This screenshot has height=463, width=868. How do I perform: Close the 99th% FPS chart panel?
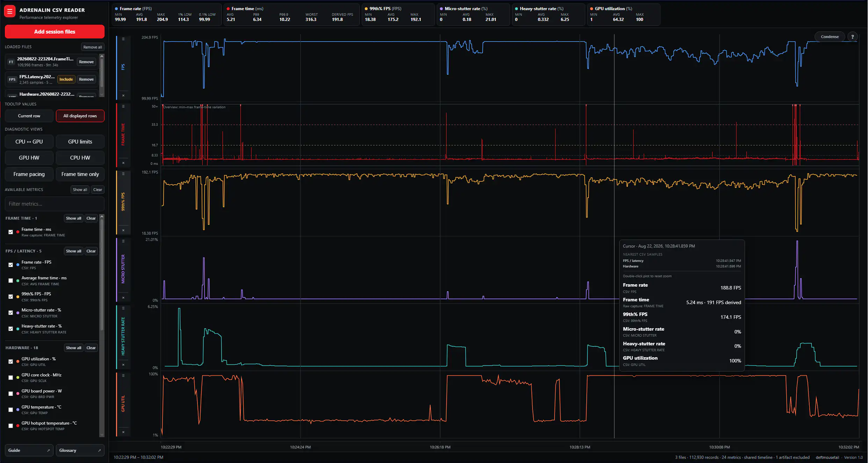coord(123,230)
